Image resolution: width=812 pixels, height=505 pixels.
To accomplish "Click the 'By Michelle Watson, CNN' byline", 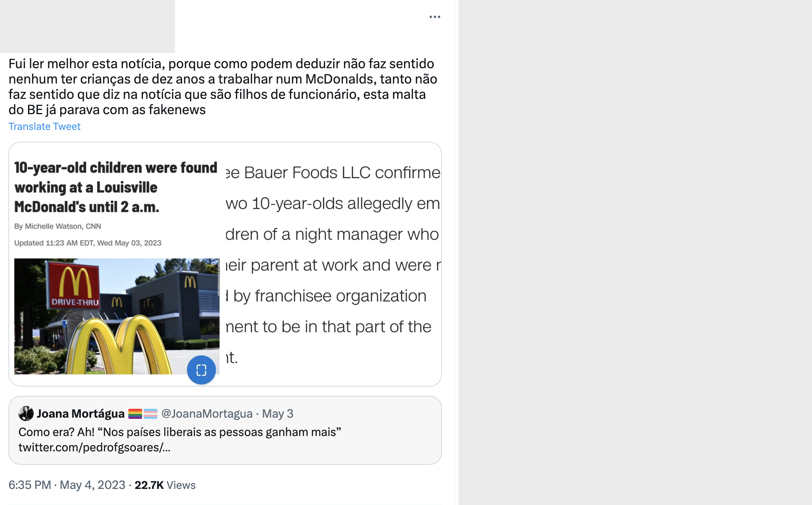I will (57, 226).
